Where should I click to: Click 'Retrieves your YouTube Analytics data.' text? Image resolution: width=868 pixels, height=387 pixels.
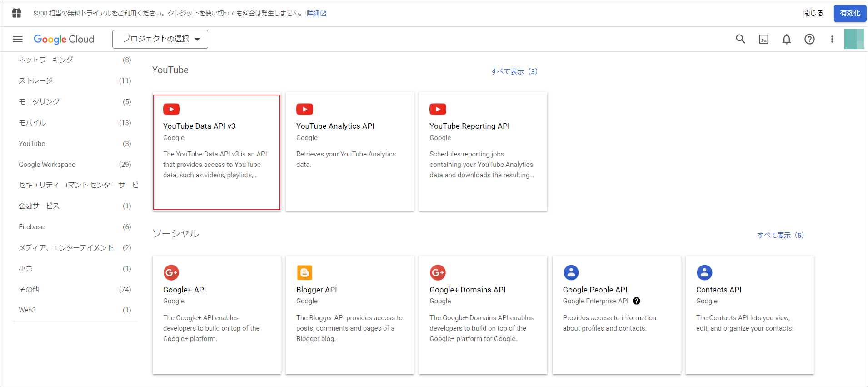click(346, 159)
